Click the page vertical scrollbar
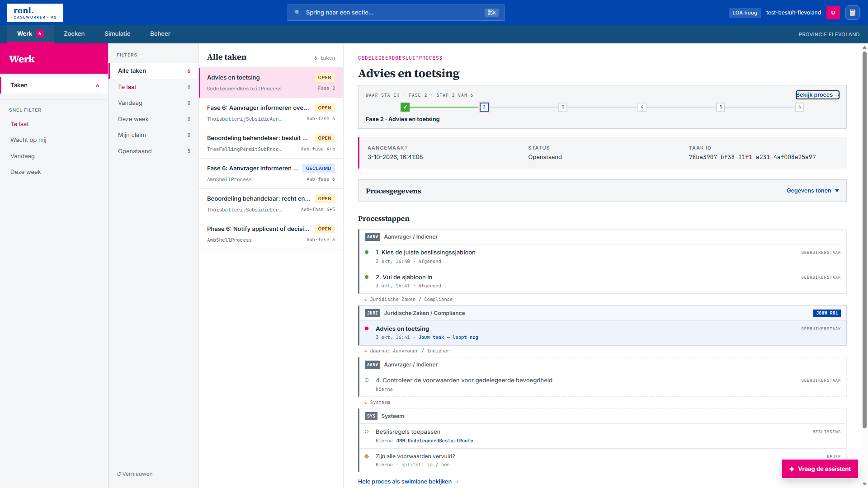This screenshot has width=868, height=488. tap(864, 239)
